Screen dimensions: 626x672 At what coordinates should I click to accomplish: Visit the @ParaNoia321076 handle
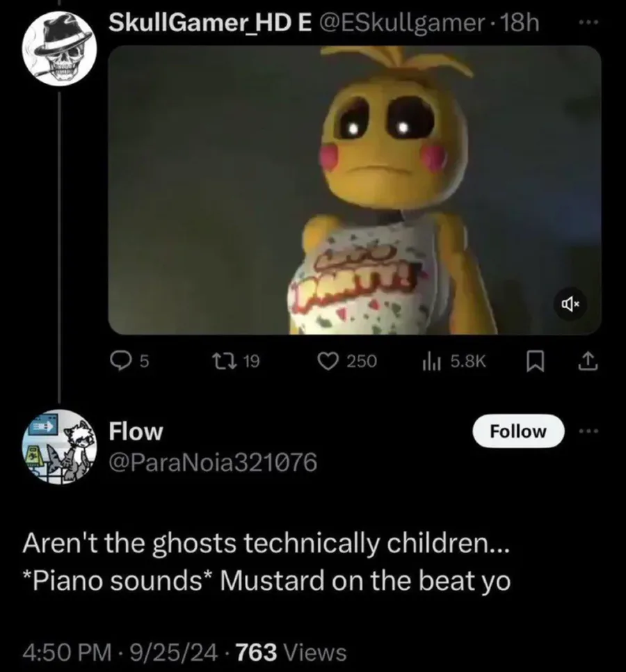click(213, 461)
